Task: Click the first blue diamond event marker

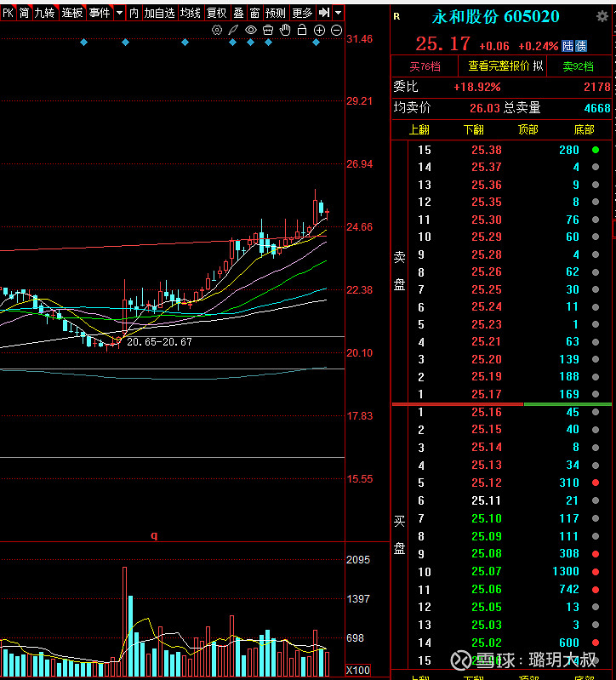Action: [84, 42]
